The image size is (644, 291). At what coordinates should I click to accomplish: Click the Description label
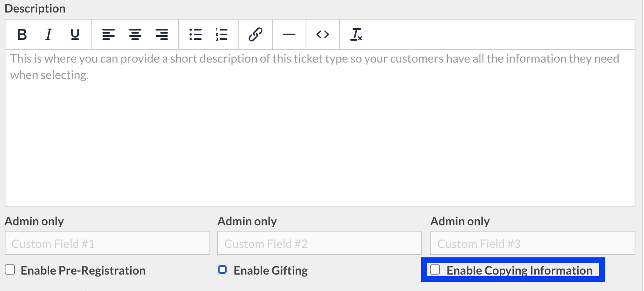point(35,9)
